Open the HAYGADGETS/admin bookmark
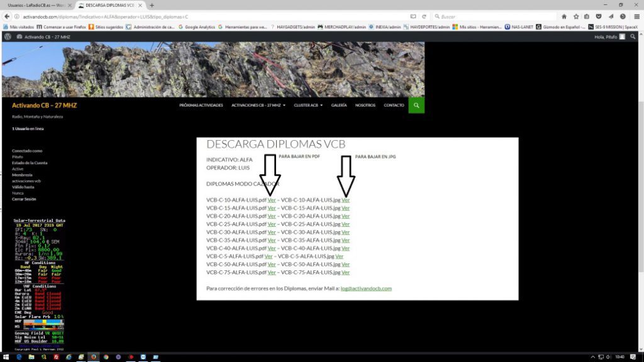Screen dimensions: 644x362 coord(292,26)
